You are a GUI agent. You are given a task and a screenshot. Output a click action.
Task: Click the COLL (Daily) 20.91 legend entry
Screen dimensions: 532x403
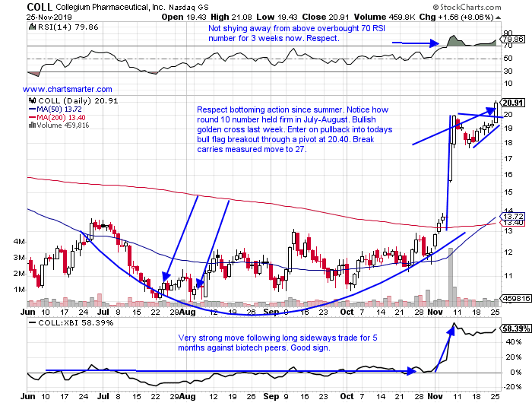[x=78, y=101]
